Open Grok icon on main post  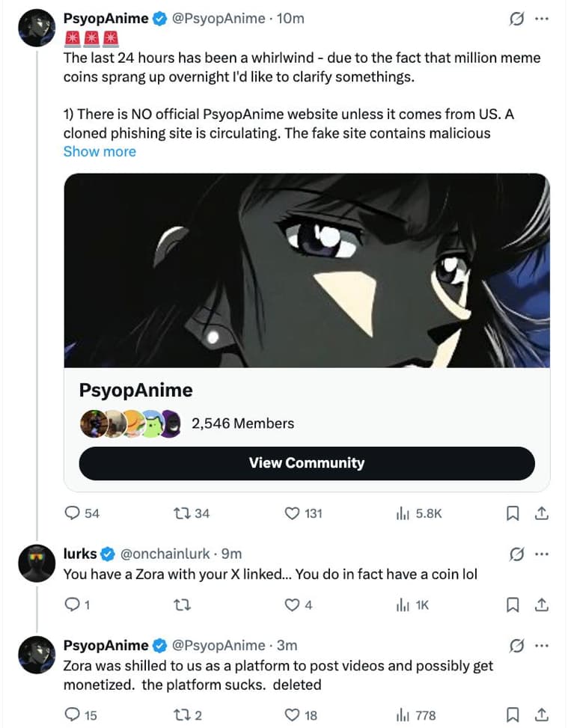click(516, 19)
